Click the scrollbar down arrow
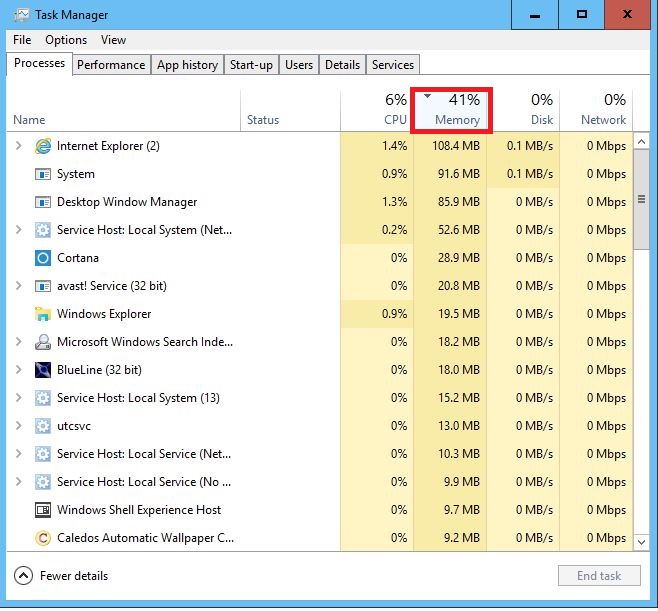This screenshot has width=658, height=611. click(641, 542)
